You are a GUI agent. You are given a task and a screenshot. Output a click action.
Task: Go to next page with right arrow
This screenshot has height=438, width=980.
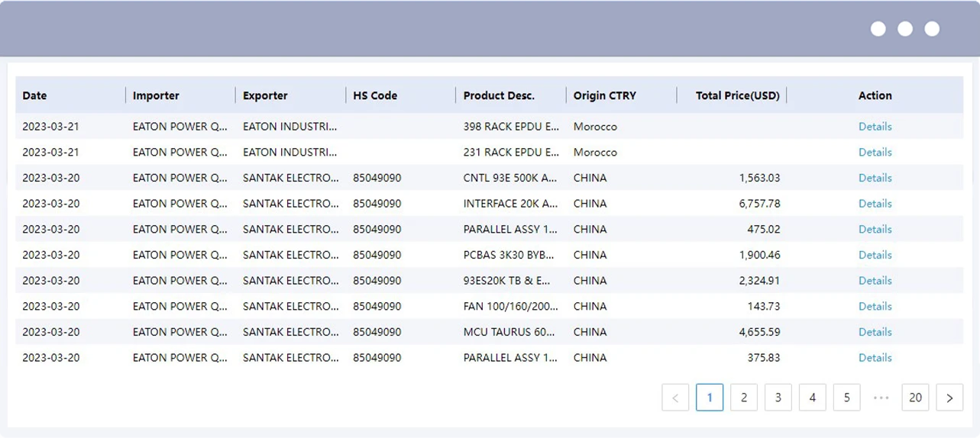(x=949, y=398)
